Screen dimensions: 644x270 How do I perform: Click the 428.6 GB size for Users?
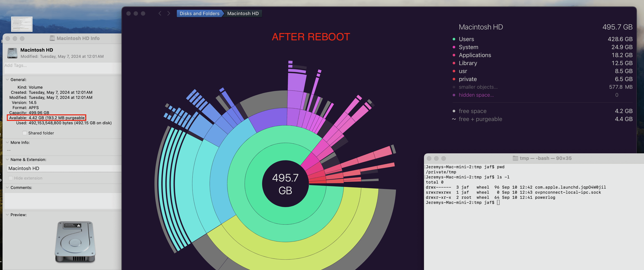click(620, 39)
